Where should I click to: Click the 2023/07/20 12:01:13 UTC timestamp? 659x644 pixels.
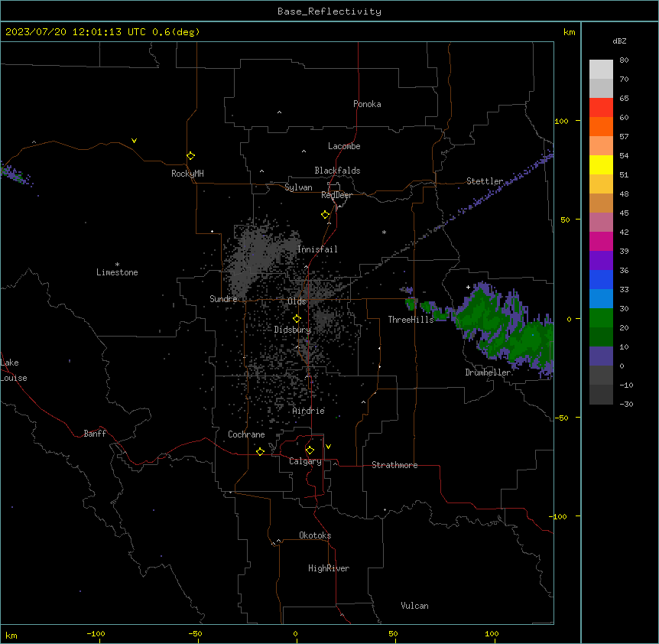pos(102,32)
